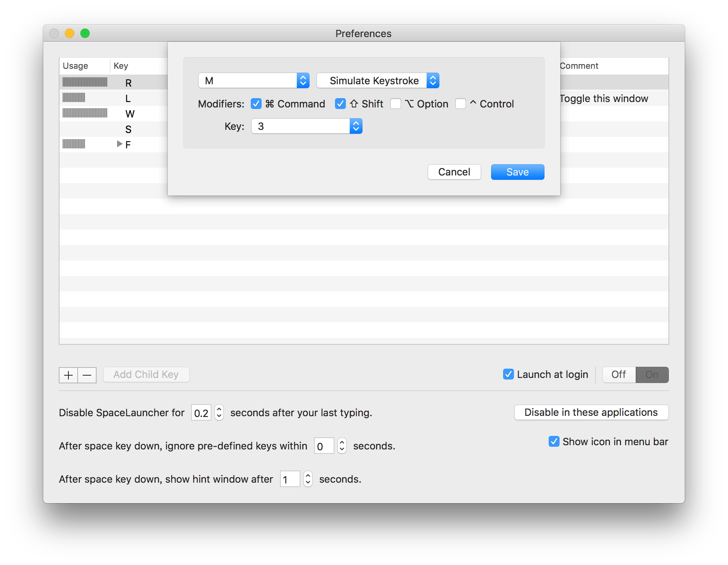
Task: Click the hint window delay input field
Action: [x=290, y=479]
